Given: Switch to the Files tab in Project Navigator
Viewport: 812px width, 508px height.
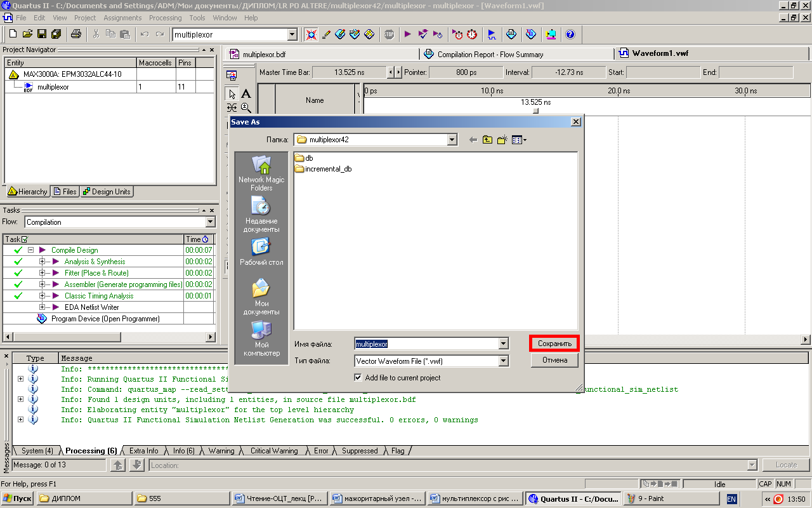Looking at the screenshot, I should 65,192.
